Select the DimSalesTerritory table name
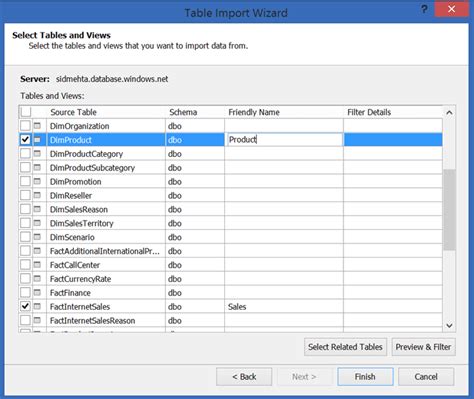 82,223
